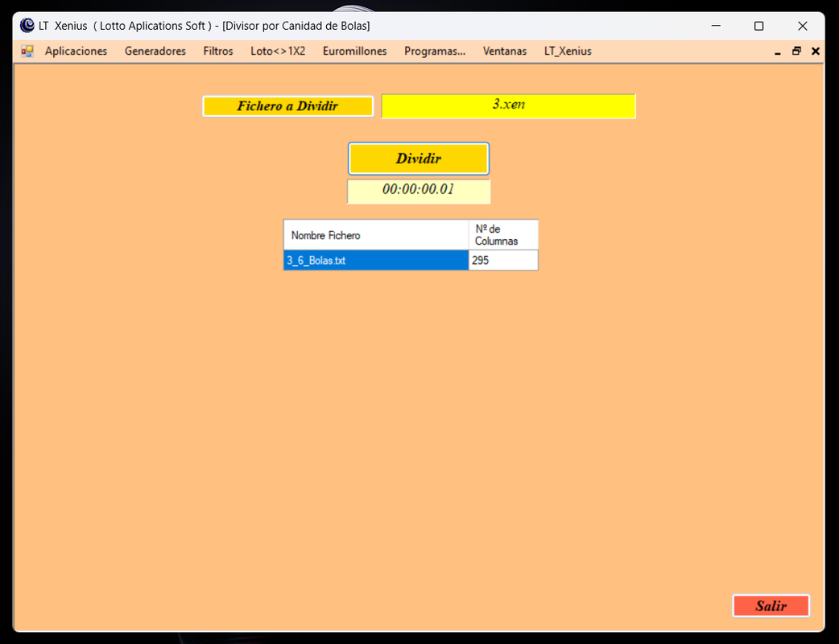Click the LT Xenius title bar app icon
This screenshot has width=839, height=644.
[x=27, y=26]
